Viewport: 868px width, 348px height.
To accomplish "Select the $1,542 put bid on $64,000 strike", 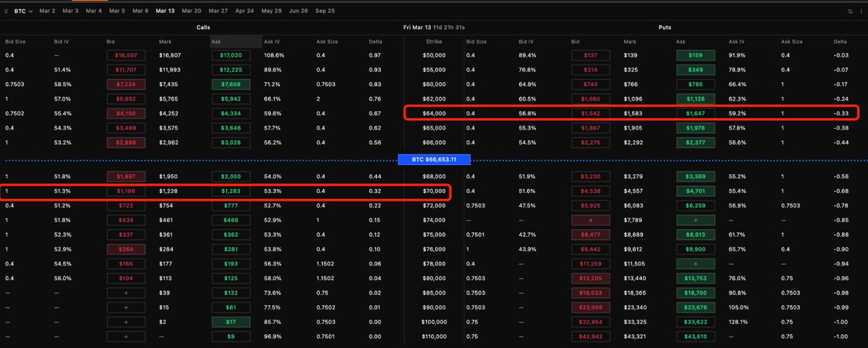I will pos(592,113).
